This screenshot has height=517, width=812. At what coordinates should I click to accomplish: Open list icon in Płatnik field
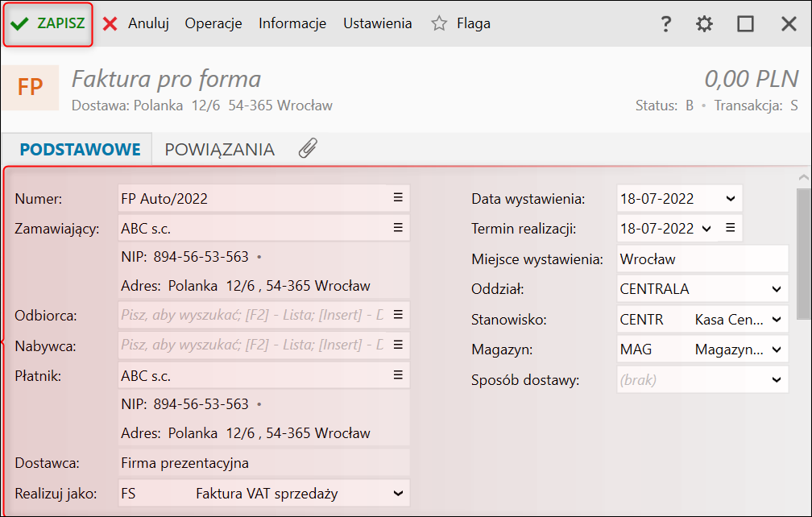pos(398,374)
